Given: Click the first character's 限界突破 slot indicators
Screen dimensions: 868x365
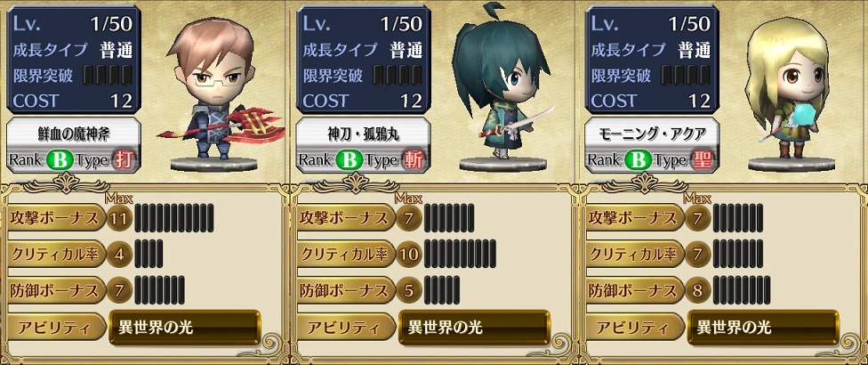Looking at the screenshot, I should pos(108,75).
